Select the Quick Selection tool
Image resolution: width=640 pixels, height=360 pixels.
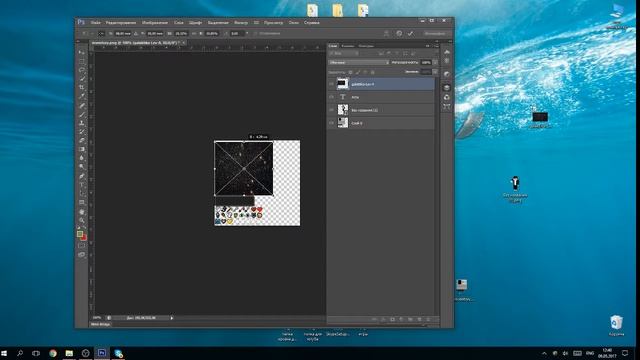coord(82,79)
